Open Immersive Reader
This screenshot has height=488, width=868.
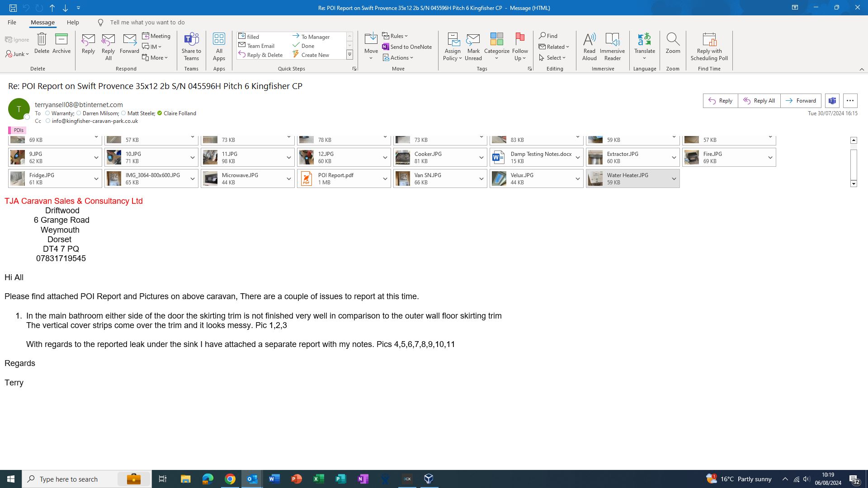pyautogui.click(x=612, y=40)
